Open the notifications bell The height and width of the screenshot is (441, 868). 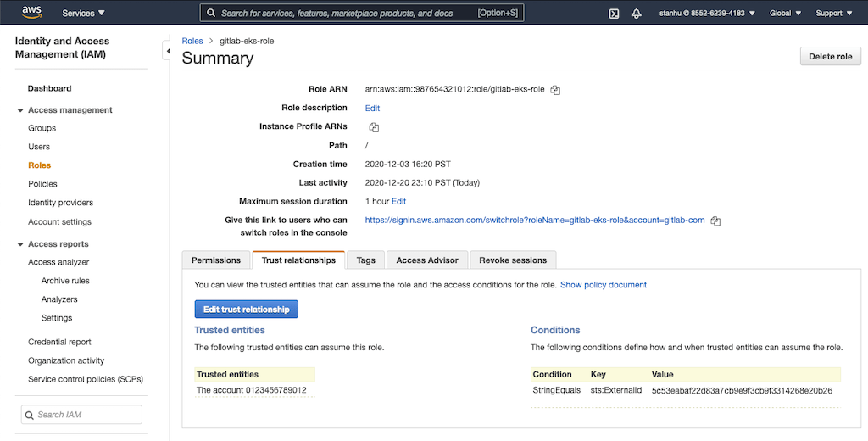637,14
